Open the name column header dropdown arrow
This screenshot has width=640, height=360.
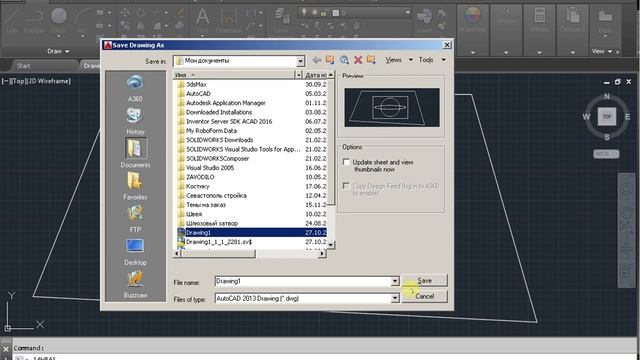coord(299,75)
